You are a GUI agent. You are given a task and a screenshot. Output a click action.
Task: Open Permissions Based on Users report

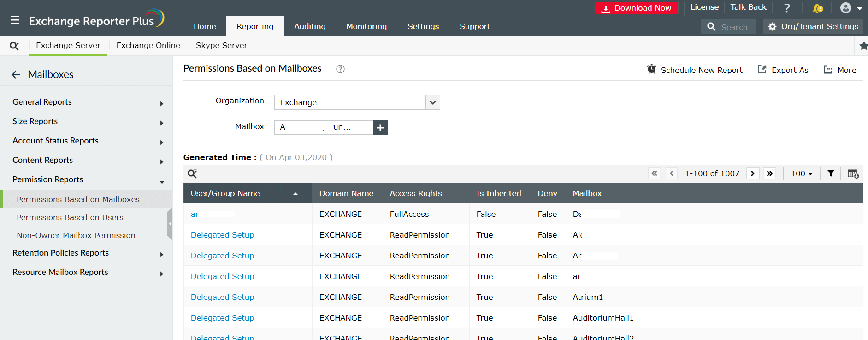(x=70, y=217)
